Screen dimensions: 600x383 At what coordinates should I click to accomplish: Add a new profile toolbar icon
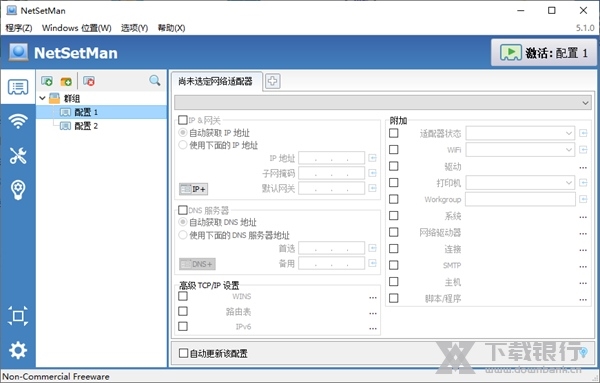click(x=47, y=81)
